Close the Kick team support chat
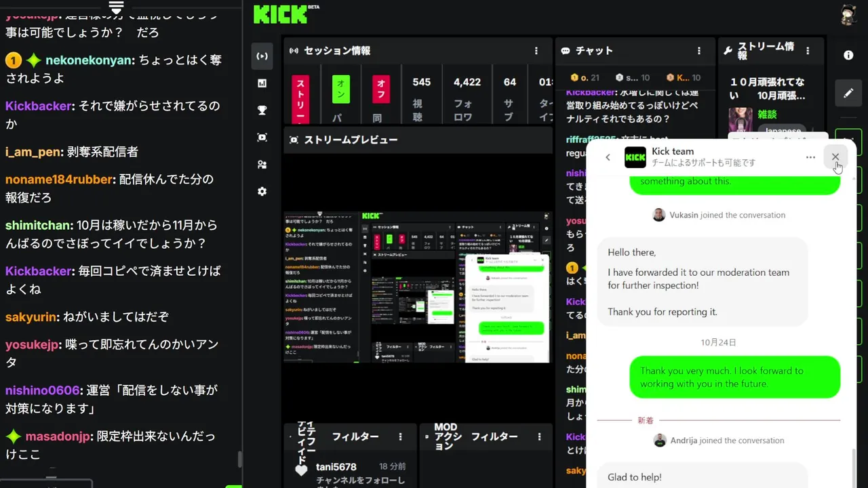The width and height of the screenshot is (868, 488). click(835, 157)
